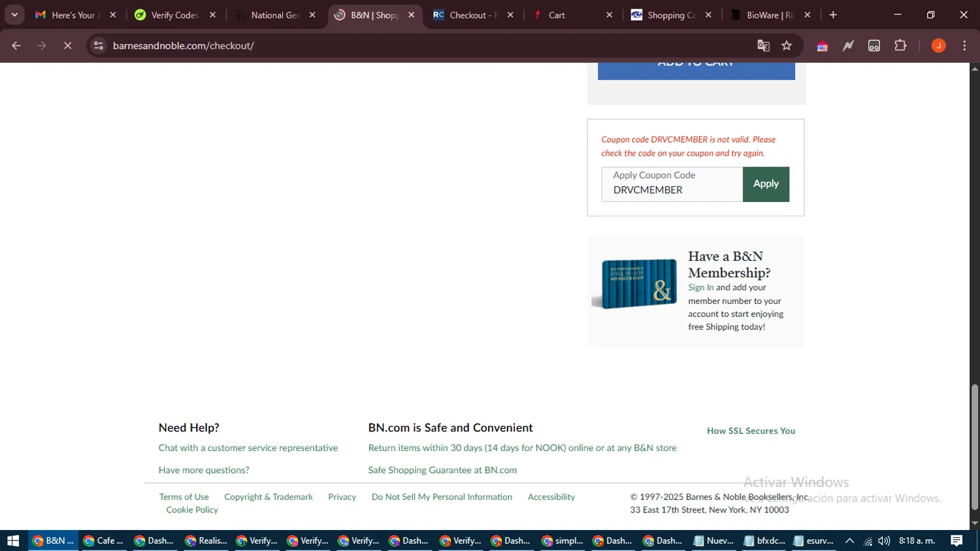Open the bfxdc... Notepad taskbar window
The image size is (980, 551).
pyautogui.click(x=764, y=541)
